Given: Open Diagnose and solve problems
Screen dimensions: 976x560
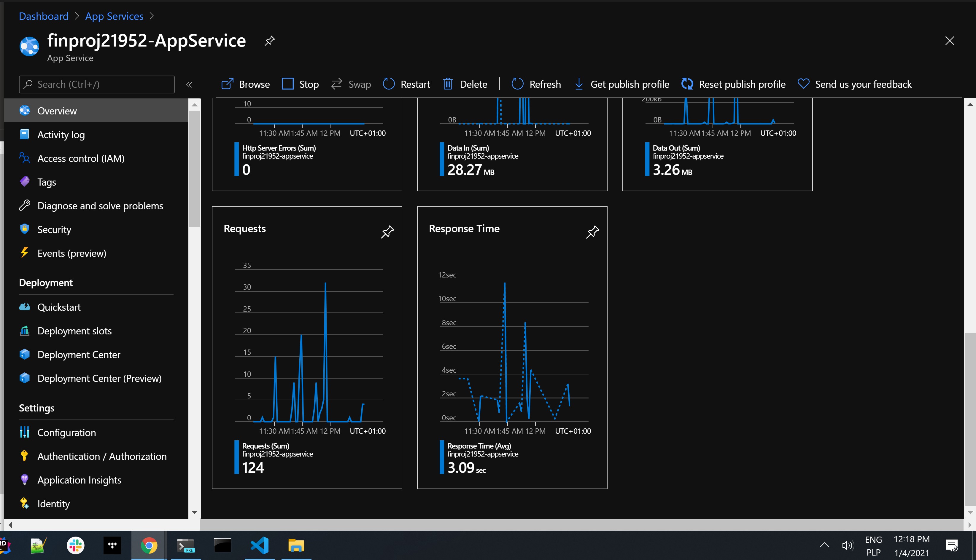Looking at the screenshot, I should tap(100, 206).
